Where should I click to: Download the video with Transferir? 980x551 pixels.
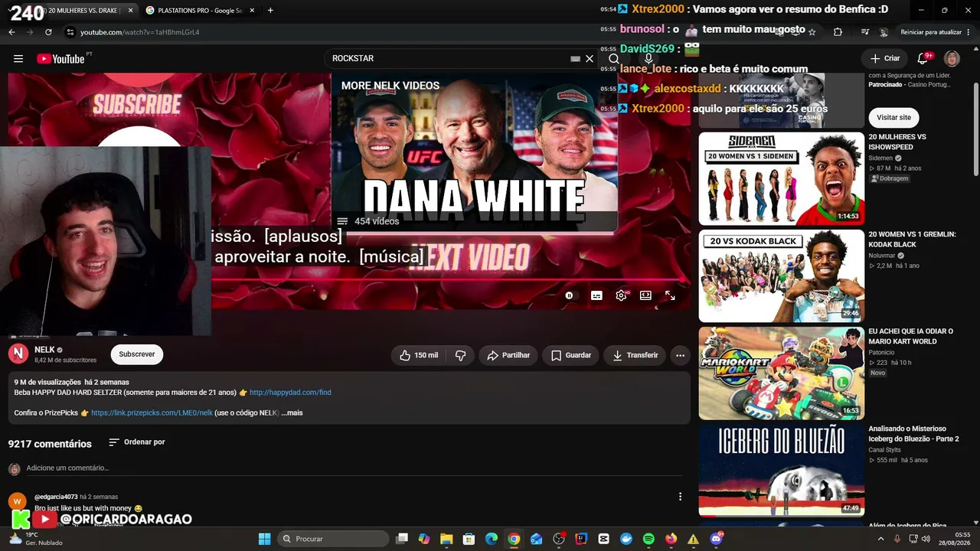coord(635,355)
